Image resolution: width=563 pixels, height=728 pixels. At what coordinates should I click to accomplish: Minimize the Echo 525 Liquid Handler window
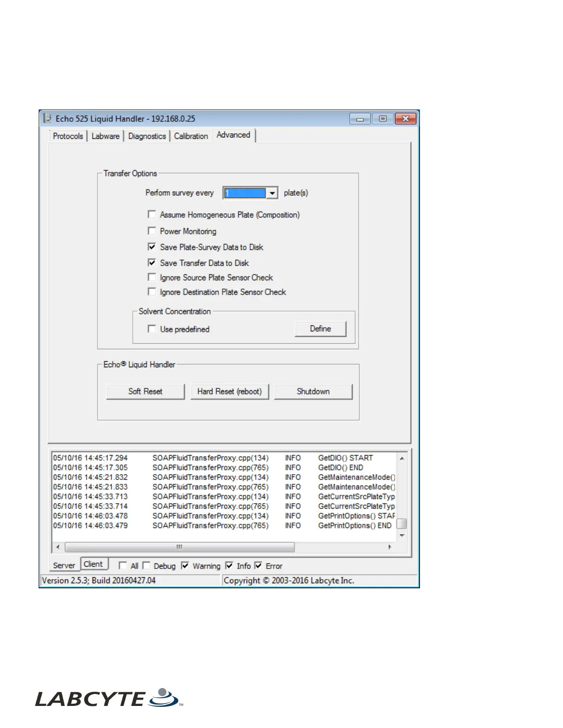(x=360, y=119)
